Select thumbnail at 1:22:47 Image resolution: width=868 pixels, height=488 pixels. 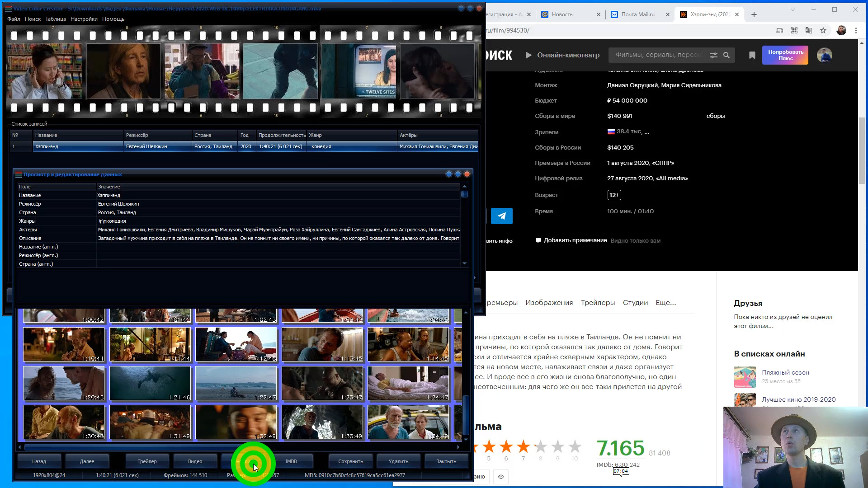coord(236,383)
